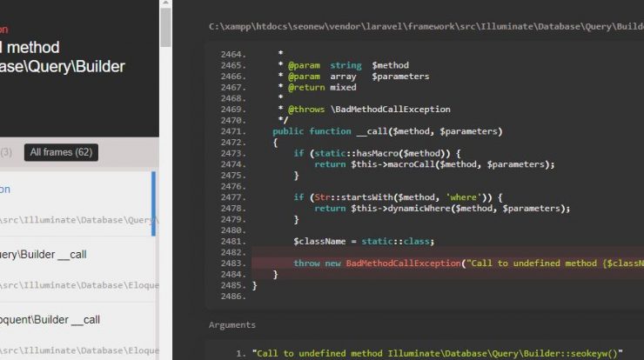
Task: Click line 2478 returning dynamicWhere
Action: [x=442, y=208]
